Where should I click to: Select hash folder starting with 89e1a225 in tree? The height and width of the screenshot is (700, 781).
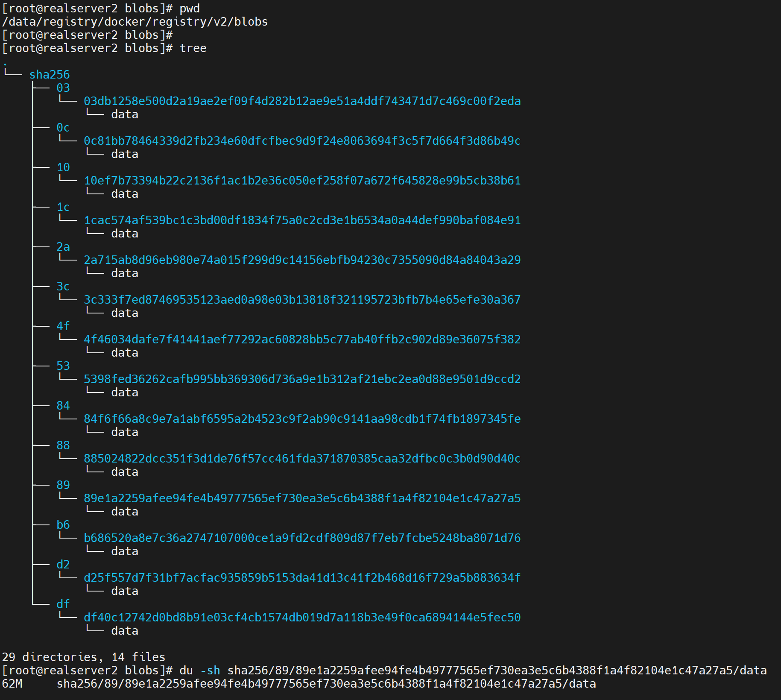pos(302,498)
